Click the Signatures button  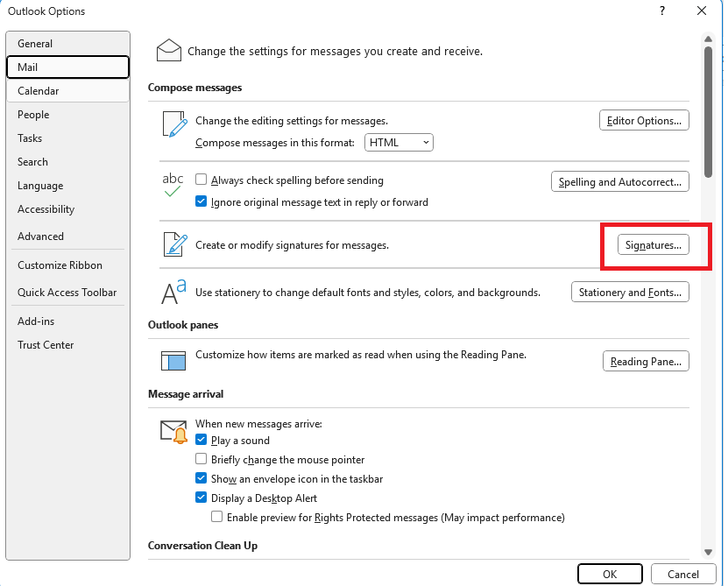(x=654, y=245)
